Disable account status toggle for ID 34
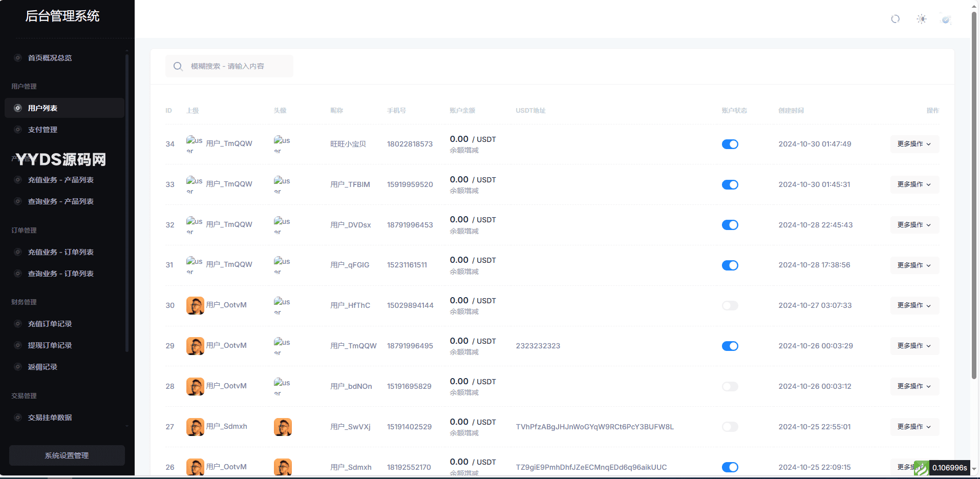This screenshot has height=479, width=980. tap(730, 144)
